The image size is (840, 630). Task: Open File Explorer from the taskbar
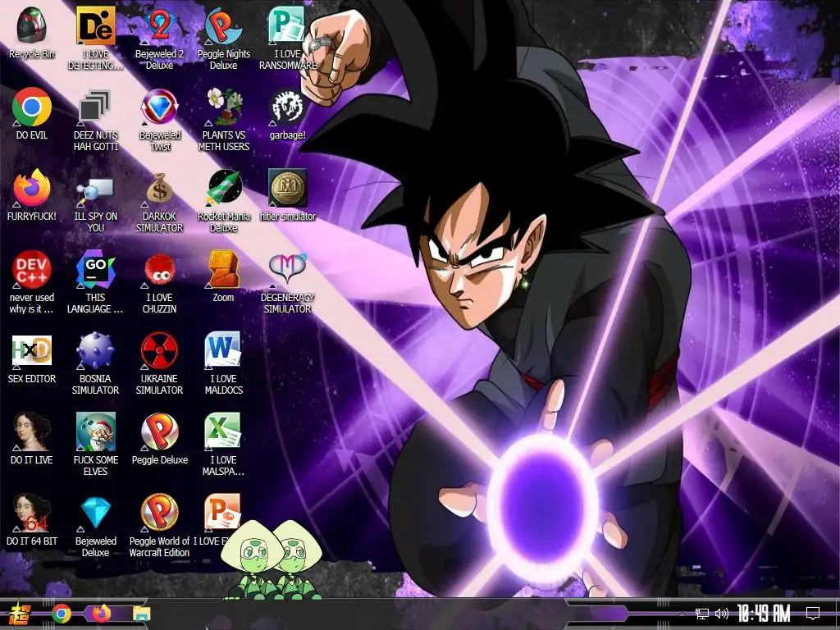(x=141, y=614)
